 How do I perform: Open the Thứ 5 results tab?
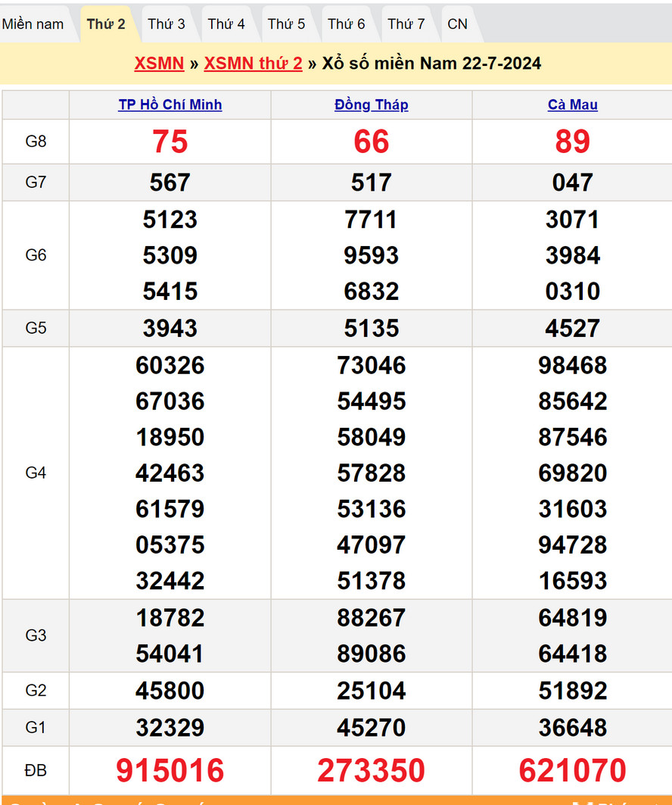tap(286, 24)
